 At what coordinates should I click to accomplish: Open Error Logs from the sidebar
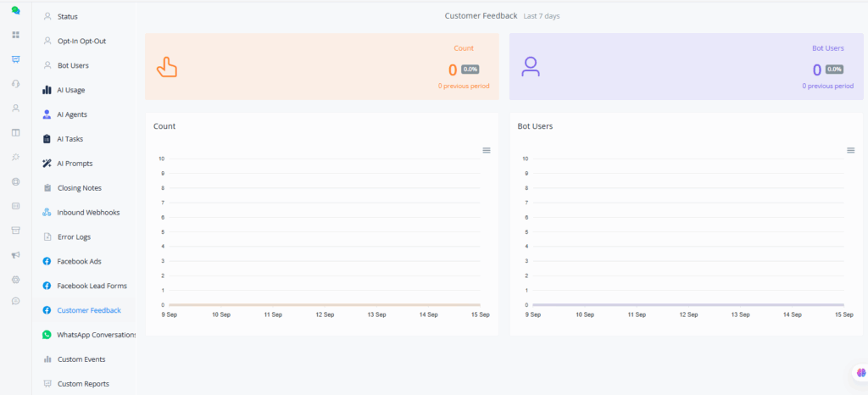click(74, 236)
